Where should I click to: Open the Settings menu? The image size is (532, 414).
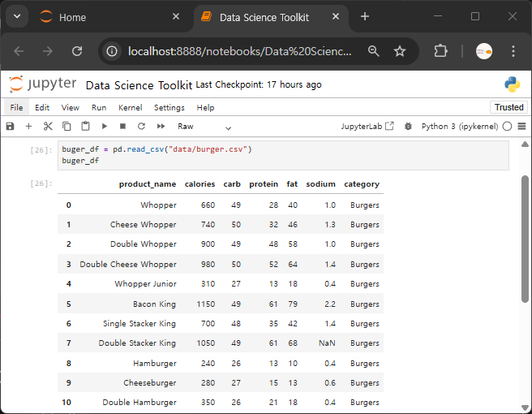click(169, 108)
